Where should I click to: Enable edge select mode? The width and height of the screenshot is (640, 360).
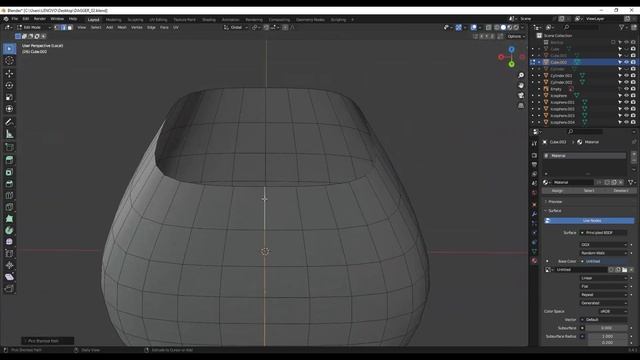click(x=63, y=27)
